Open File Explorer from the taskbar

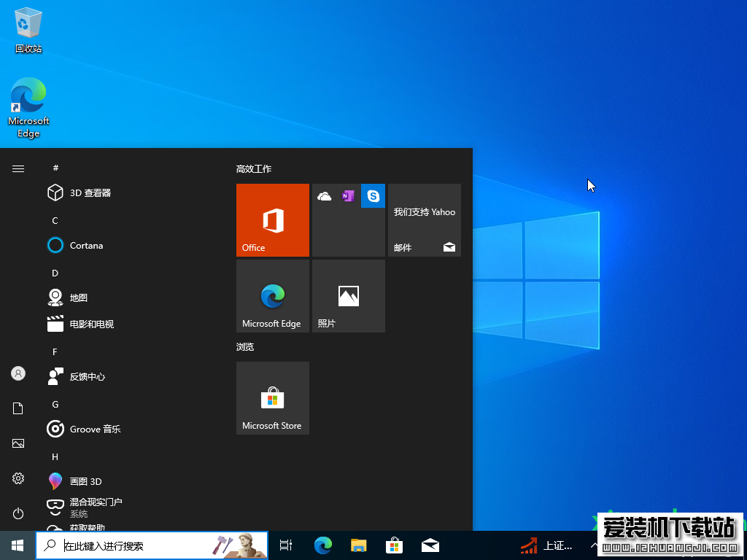[359, 545]
